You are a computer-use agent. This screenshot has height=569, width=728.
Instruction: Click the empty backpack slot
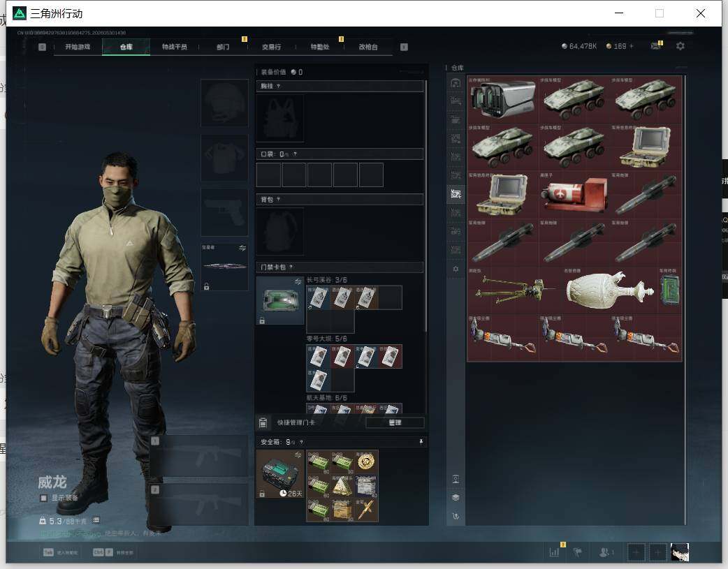pyautogui.click(x=280, y=231)
